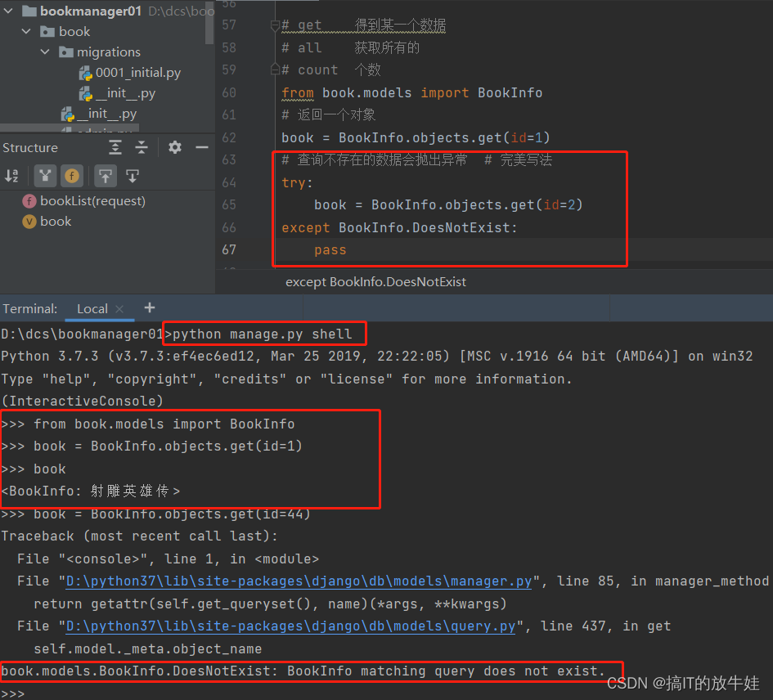Toggle sort alphabetically in Structure
773x700 pixels.
(11, 176)
